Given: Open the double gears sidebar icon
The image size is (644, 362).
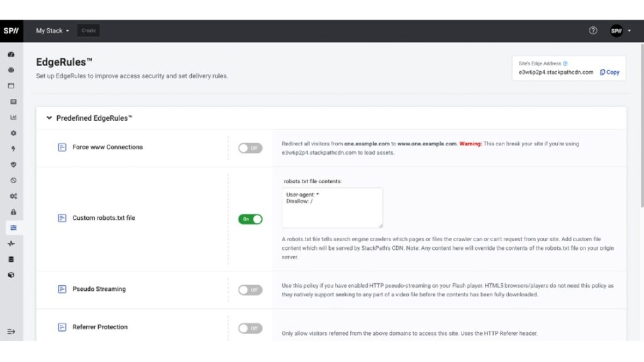Looking at the screenshot, I should pyautogui.click(x=13, y=196).
